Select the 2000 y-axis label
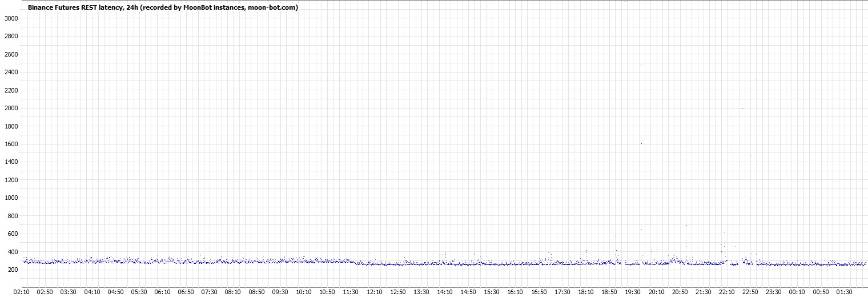This screenshot has height=297, width=868. pyautogui.click(x=11, y=108)
